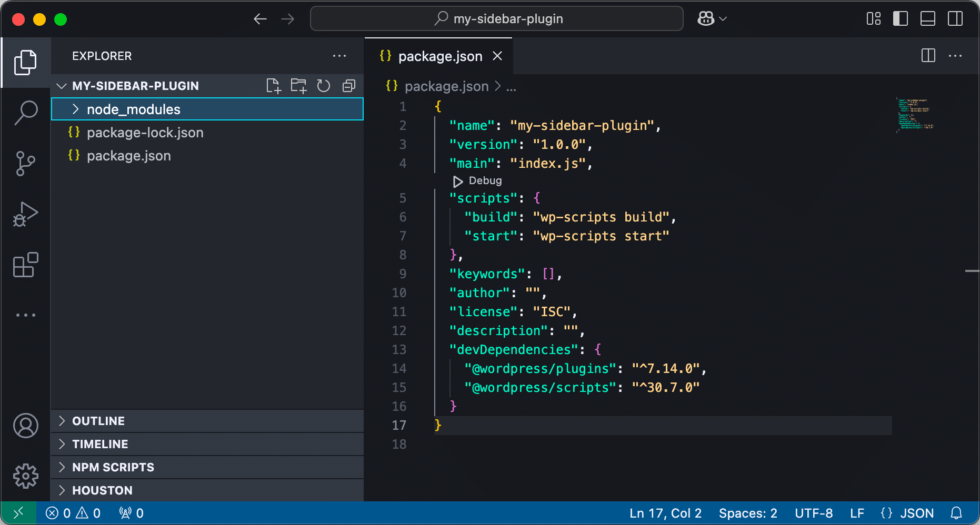Open the Run and Debug view

click(x=26, y=214)
